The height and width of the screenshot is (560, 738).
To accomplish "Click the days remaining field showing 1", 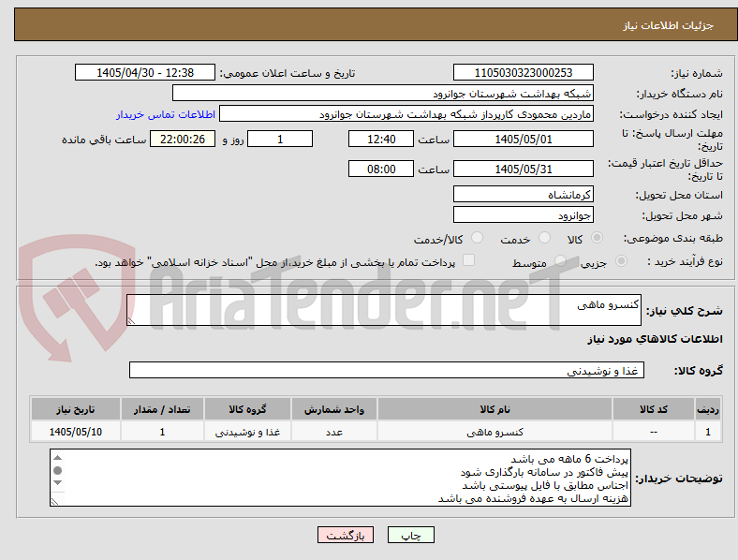I will (280, 139).
